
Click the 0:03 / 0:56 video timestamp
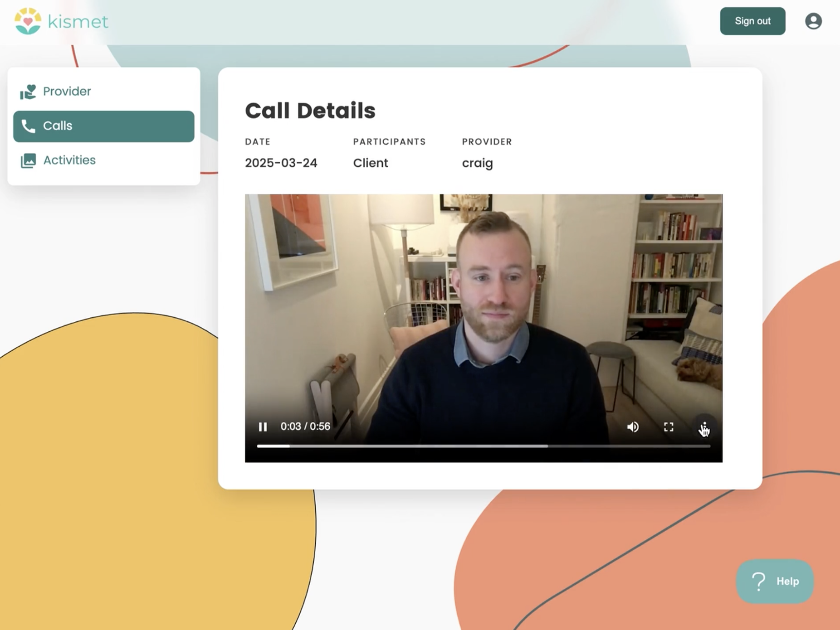click(305, 426)
